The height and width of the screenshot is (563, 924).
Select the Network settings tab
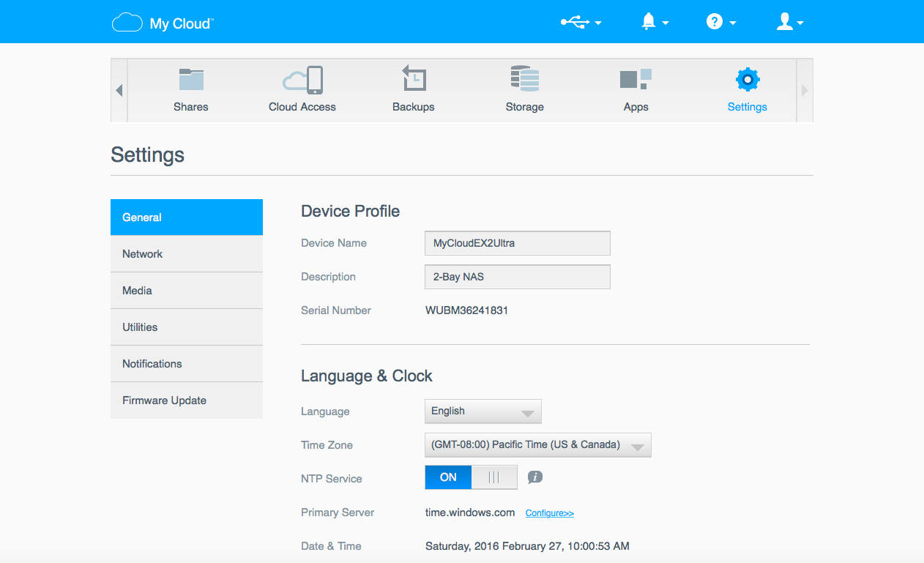[x=187, y=254]
